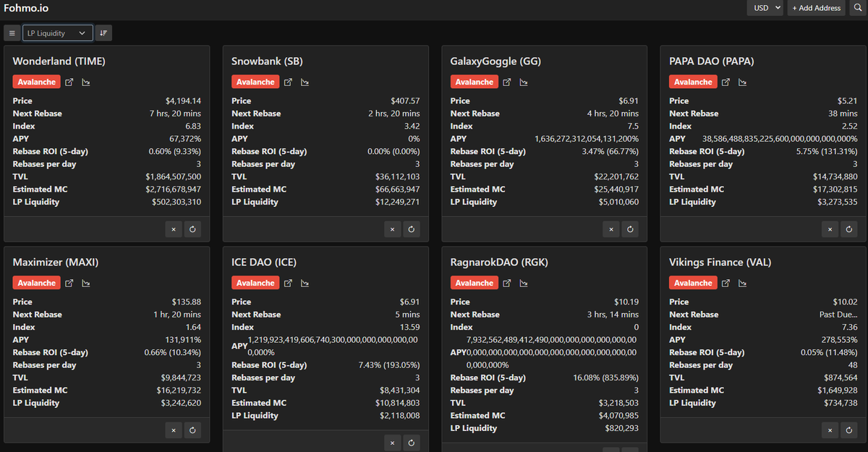Select Wonderland price $4,194.14
The width and height of the screenshot is (868, 452).
point(182,101)
